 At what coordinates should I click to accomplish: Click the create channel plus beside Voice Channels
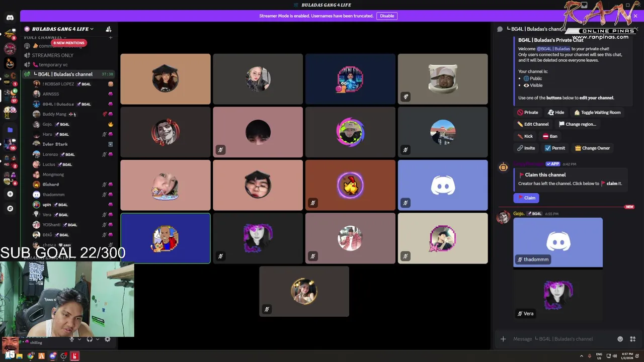tap(111, 37)
